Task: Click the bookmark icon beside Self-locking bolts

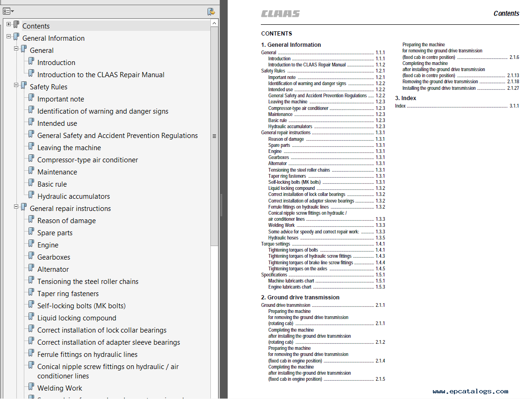Action: coord(31,305)
